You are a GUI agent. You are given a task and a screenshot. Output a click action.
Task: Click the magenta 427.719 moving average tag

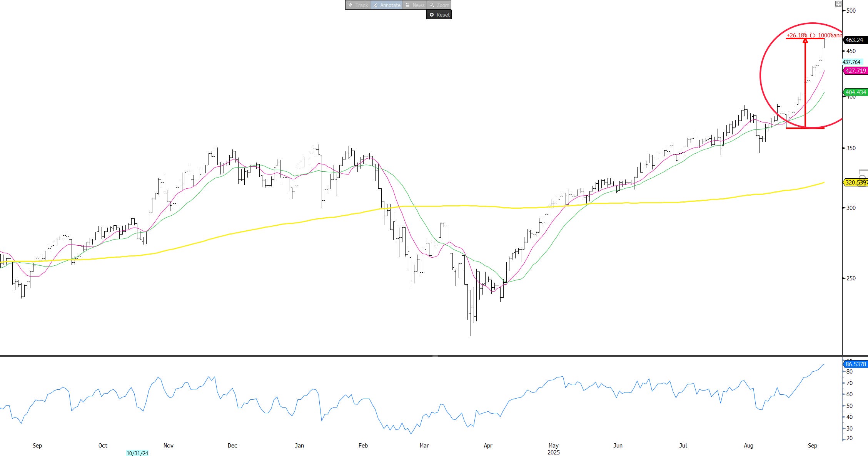pos(855,71)
